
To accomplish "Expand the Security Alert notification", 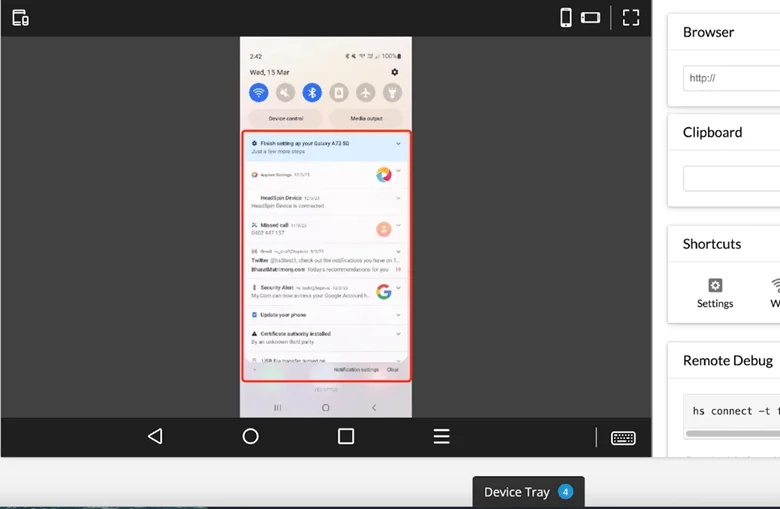I will coord(398,288).
